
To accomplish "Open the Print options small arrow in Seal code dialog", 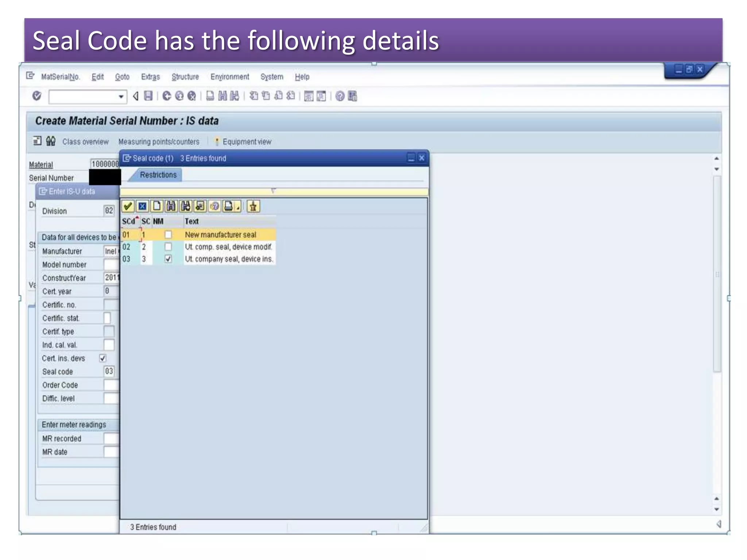I will 238,207.
